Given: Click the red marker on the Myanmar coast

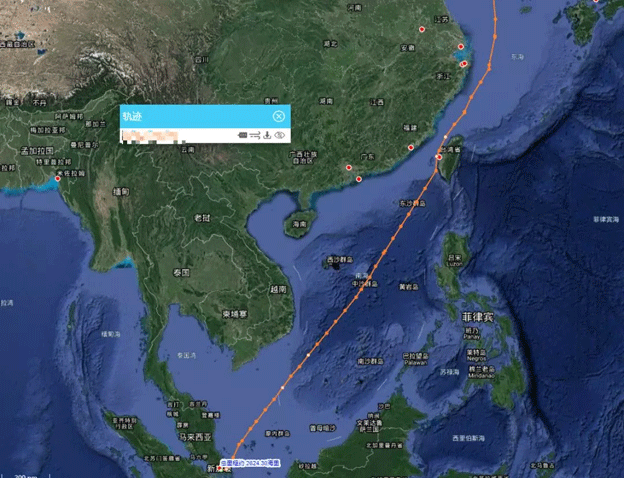Looking at the screenshot, I should coord(58,179).
